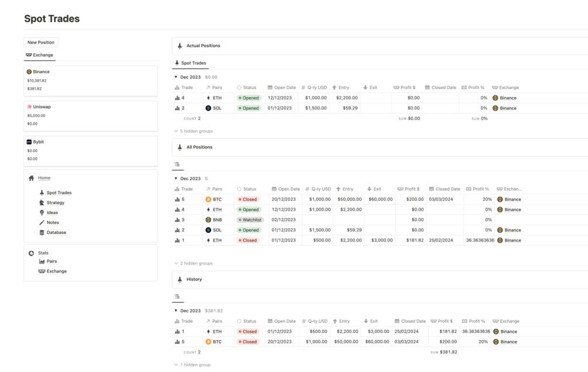Click the list view icon under History
The image size is (588, 372).
tap(177, 297)
